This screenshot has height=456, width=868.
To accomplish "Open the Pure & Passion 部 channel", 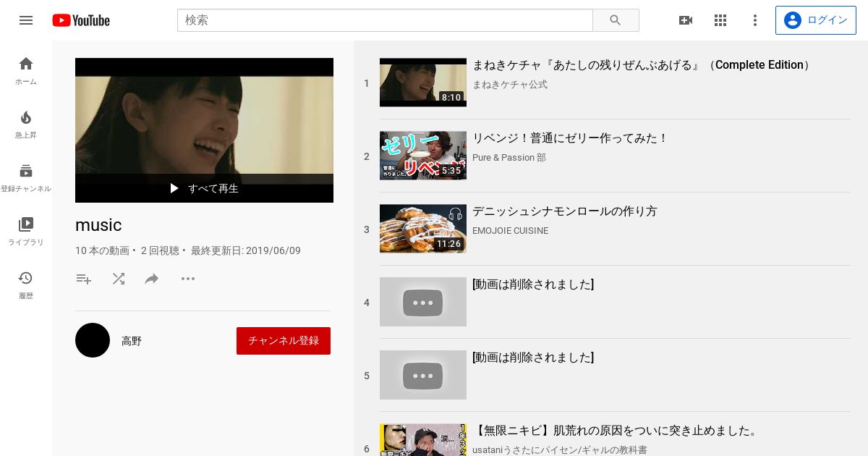I will [509, 158].
